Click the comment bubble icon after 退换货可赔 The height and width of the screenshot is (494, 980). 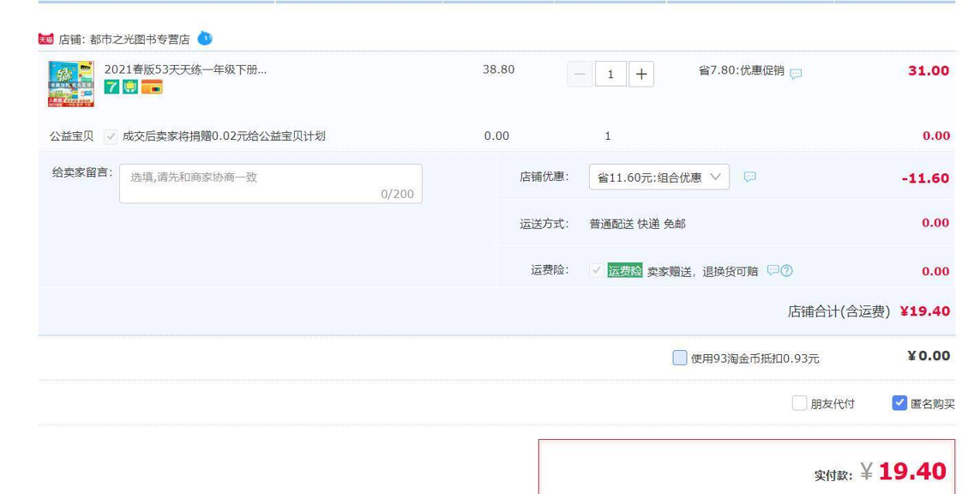pos(773,271)
